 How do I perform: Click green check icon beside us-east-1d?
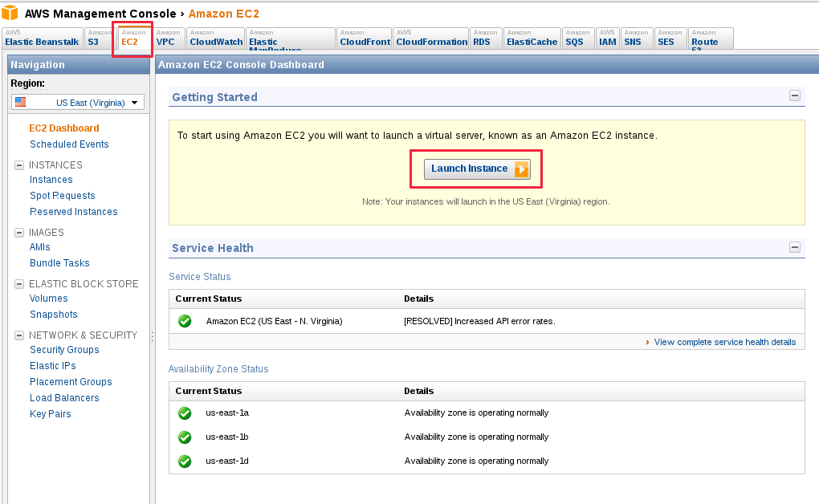185,461
